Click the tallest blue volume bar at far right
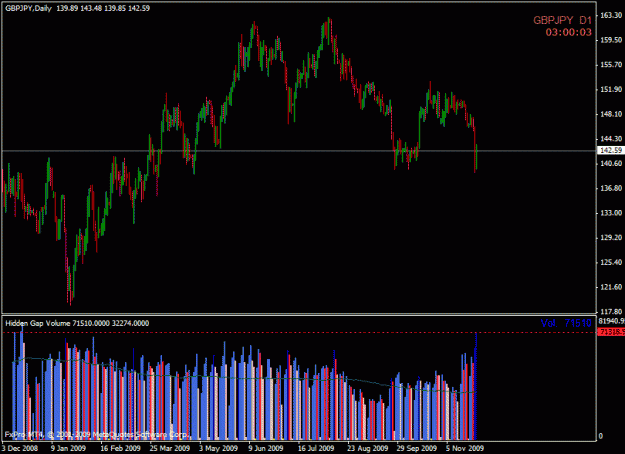The height and width of the screenshot is (454, 625). [x=476, y=386]
